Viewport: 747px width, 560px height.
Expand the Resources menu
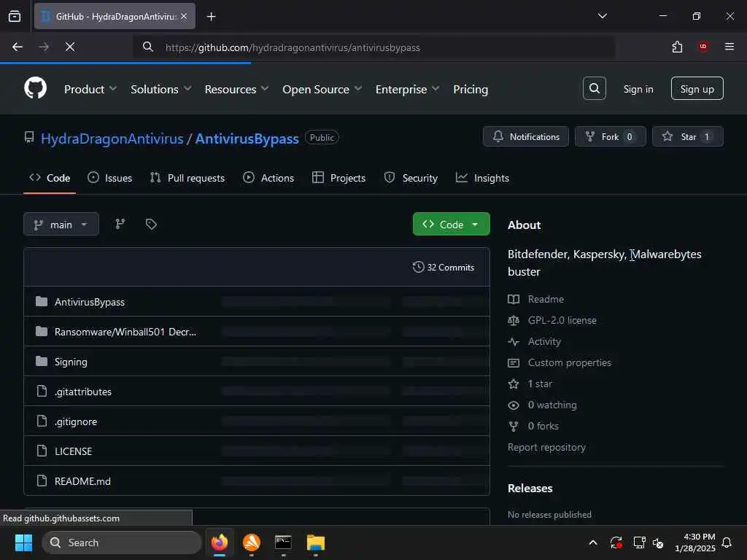pyautogui.click(x=237, y=89)
